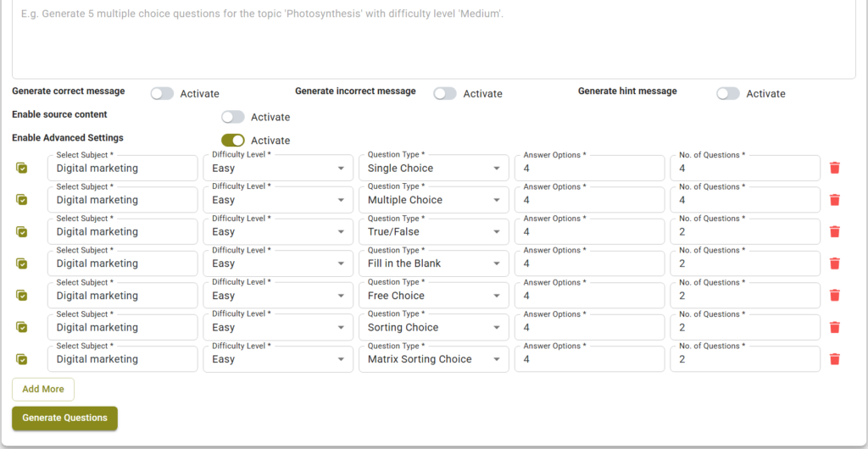Click copy icon beside Single Choice row
868x449 pixels.
pos(22,168)
